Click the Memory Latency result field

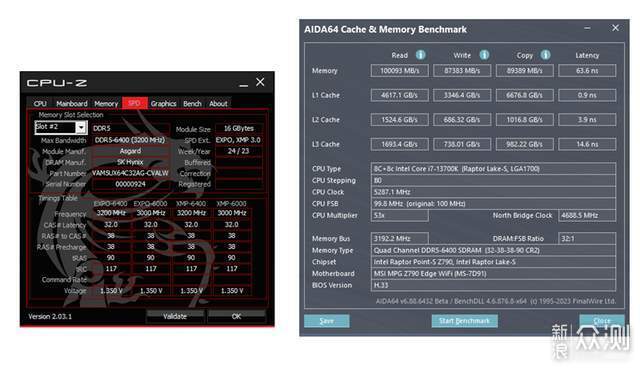click(x=587, y=71)
